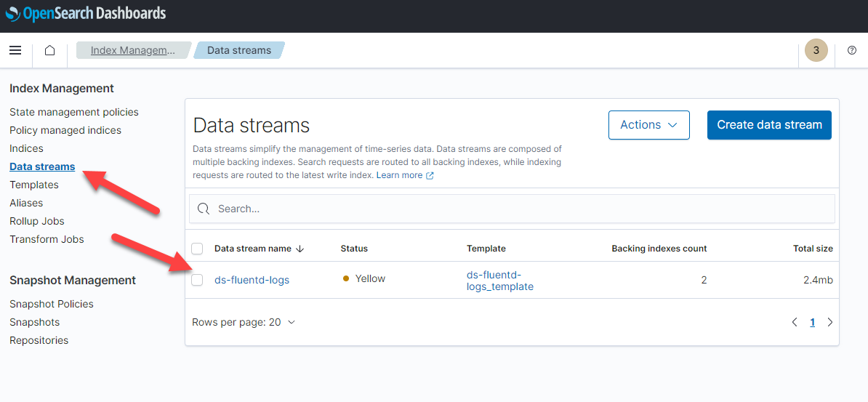Open the hamburger navigation menu
This screenshot has width=868, height=402.
tap(15, 50)
